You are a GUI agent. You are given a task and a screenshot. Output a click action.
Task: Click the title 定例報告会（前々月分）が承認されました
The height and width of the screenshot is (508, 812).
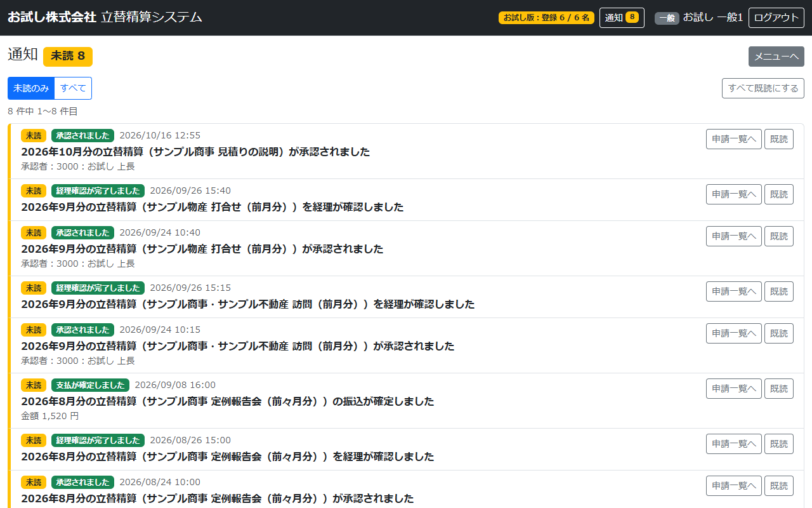tap(218, 498)
